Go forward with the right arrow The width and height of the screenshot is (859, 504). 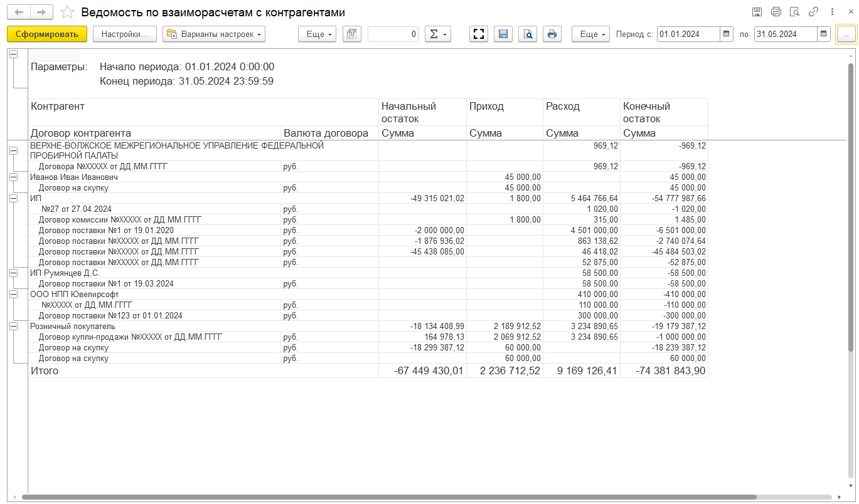[x=41, y=12]
